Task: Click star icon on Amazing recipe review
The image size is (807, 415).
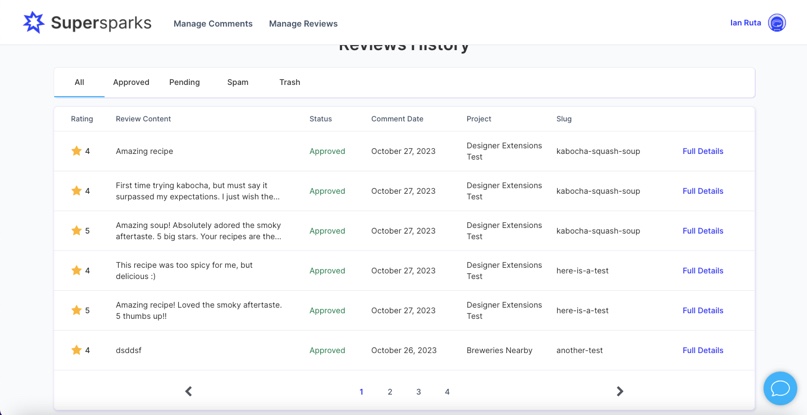Action: click(x=76, y=151)
